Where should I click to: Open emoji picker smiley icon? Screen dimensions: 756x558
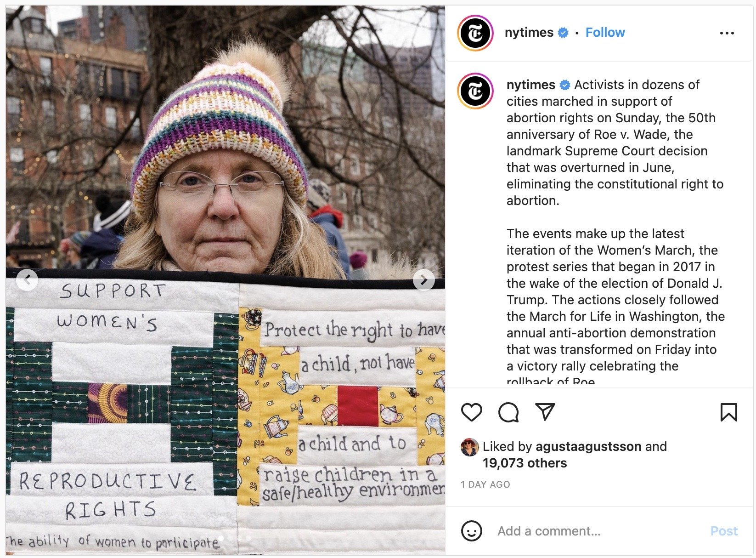coord(471,531)
